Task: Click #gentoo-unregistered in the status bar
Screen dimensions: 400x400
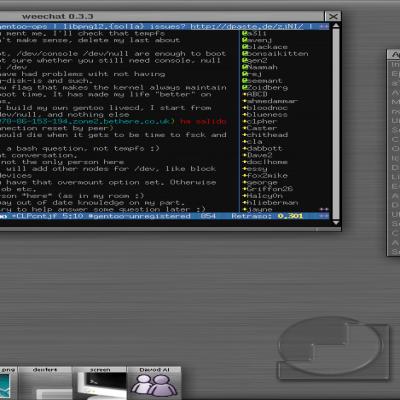Action: 139,216
